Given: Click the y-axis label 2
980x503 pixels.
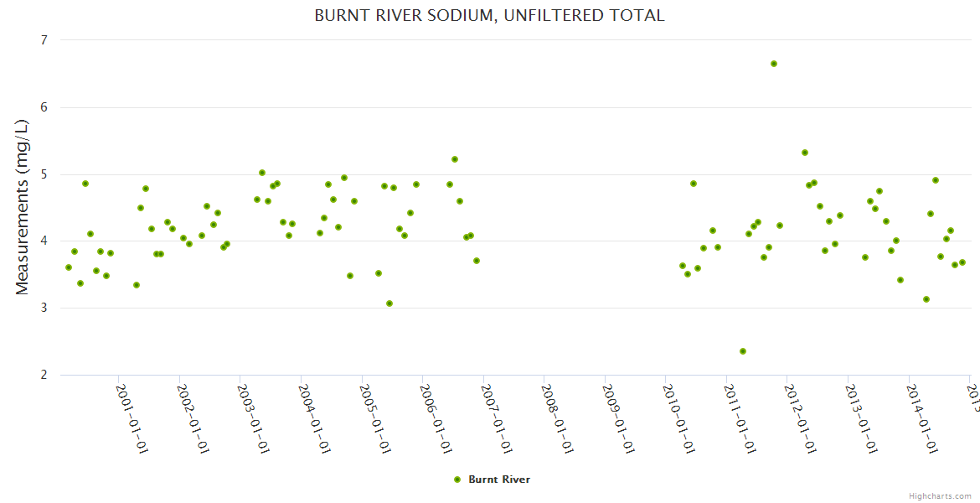Looking at the screenshot, I should coord(44,375).
